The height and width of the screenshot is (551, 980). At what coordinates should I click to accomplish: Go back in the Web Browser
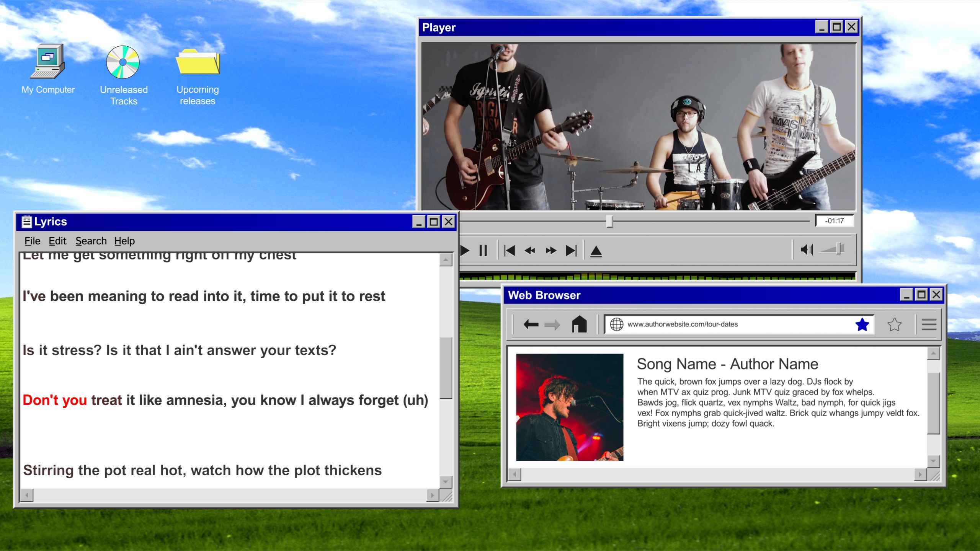click(x=531, y=324)
